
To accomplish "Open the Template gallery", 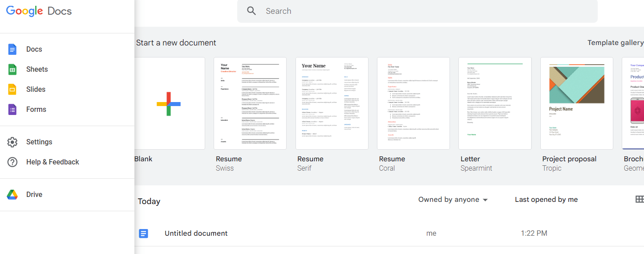I will [x=616, y=43].
